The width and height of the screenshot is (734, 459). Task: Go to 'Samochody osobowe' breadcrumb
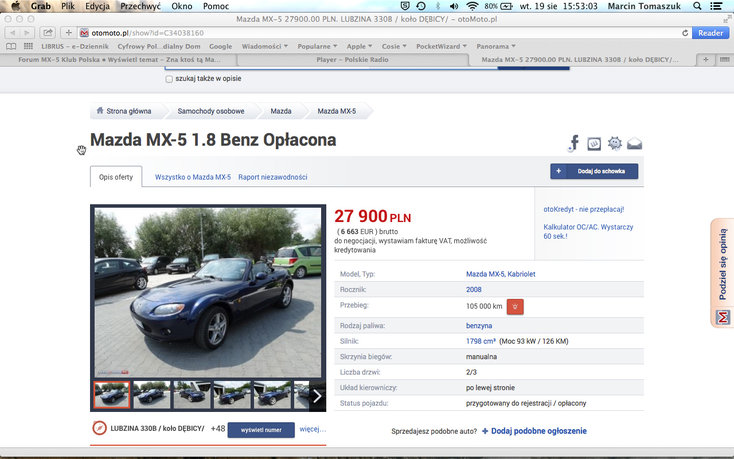pos(211,111)
